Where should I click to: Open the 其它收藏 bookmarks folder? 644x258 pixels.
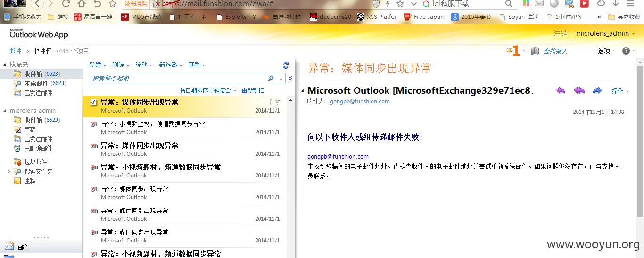click(624, 16)
